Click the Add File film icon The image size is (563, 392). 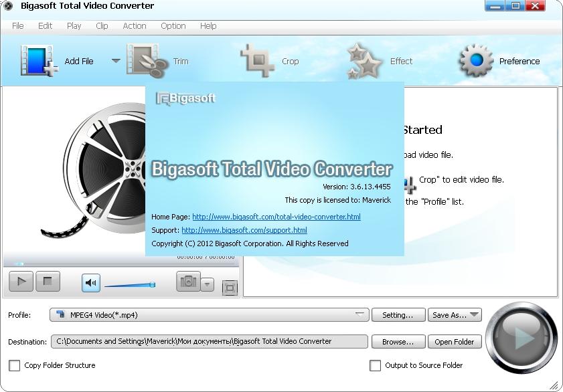(x=39, y=61)
